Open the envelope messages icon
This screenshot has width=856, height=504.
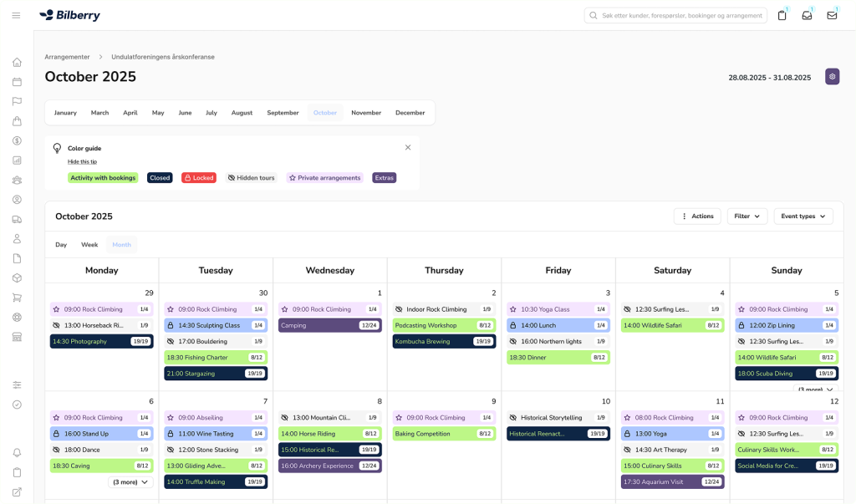tap(832, 15)
